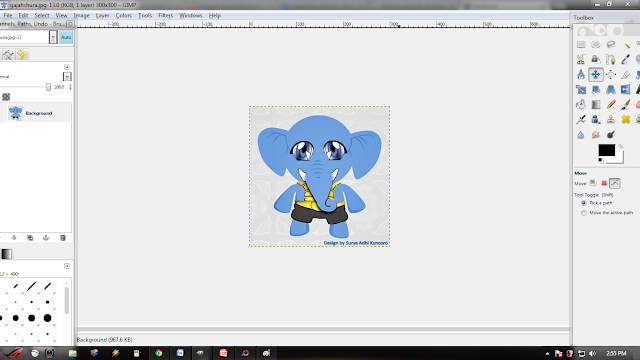The height and width of the screenshot is (360, 640).
Task: Open the Windows menu
Action: coord(191,16)
